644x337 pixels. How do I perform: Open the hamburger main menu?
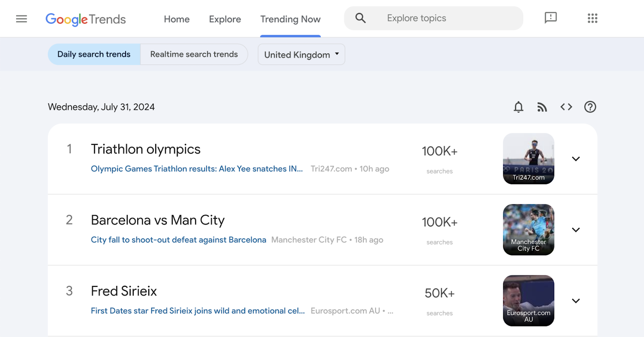coord(21,19)
